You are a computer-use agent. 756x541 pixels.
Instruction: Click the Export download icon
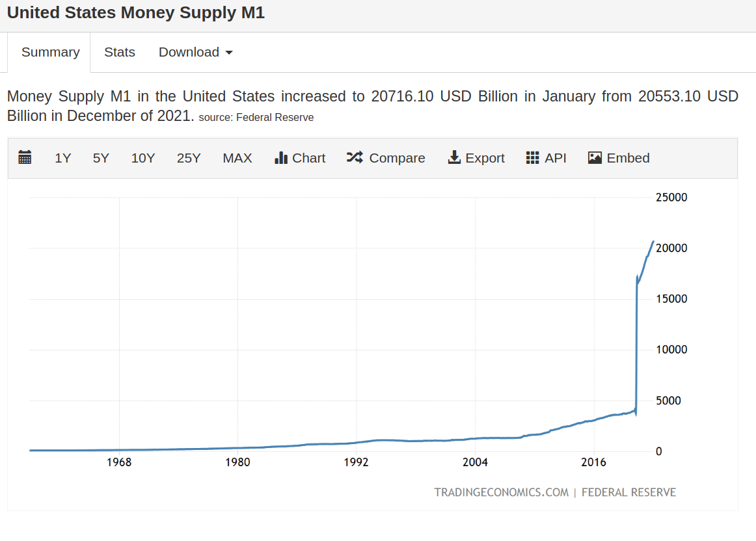point(453,157)
